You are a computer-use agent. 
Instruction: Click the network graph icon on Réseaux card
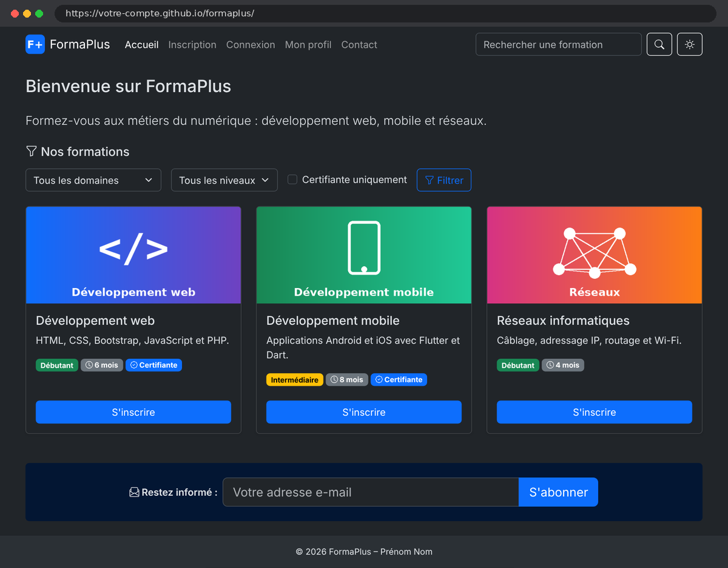[595, 252]
